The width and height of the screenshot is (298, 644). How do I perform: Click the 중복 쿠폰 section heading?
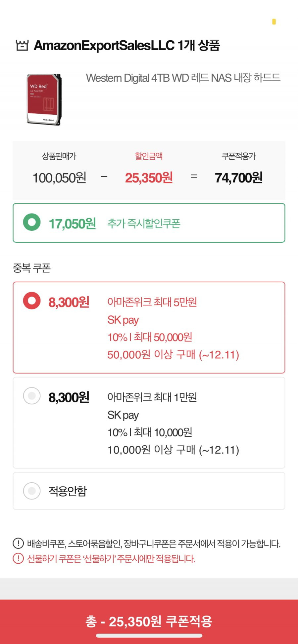pyautogui.click(x=31, y=268)
